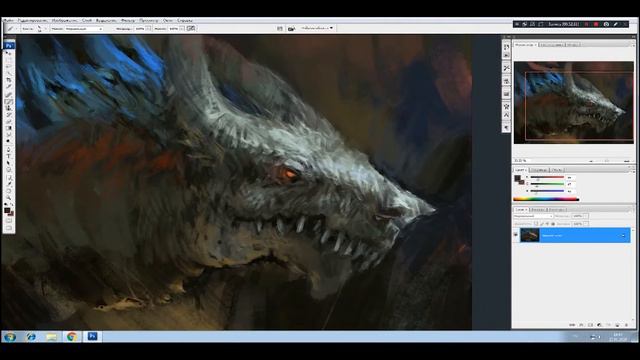This screenshot has height=360, width=640.
Task: Select the Eraser tool
Action: (9, 121)
